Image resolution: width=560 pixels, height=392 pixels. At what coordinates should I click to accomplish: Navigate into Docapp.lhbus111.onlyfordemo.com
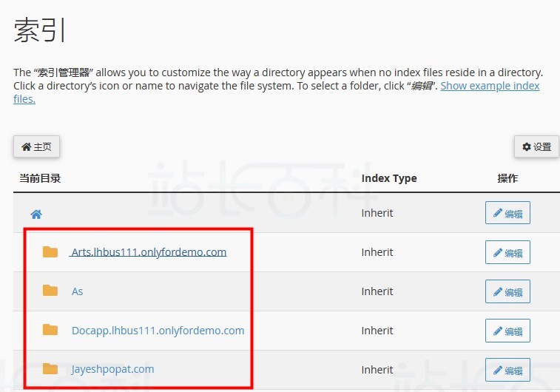click(x=158, y=331)
